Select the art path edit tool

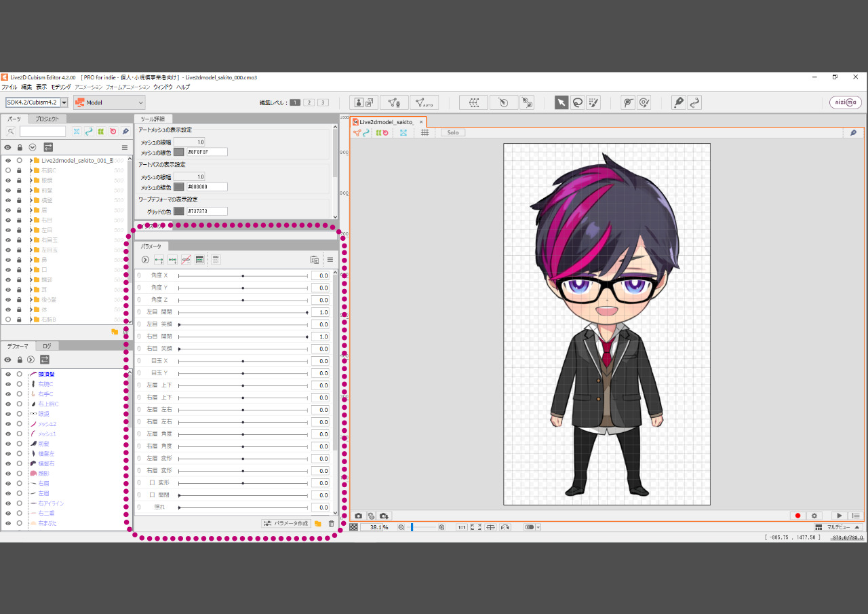(694, 102)
